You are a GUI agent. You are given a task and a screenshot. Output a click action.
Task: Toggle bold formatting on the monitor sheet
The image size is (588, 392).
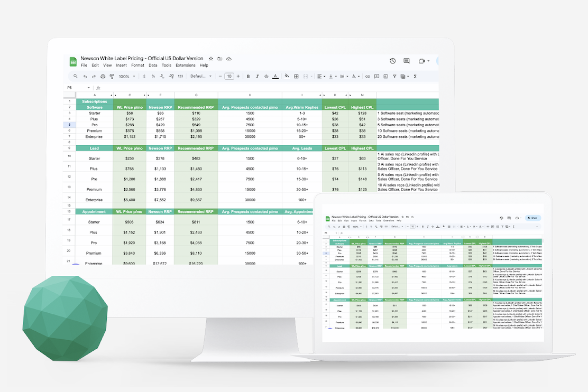tap(248, 77)
